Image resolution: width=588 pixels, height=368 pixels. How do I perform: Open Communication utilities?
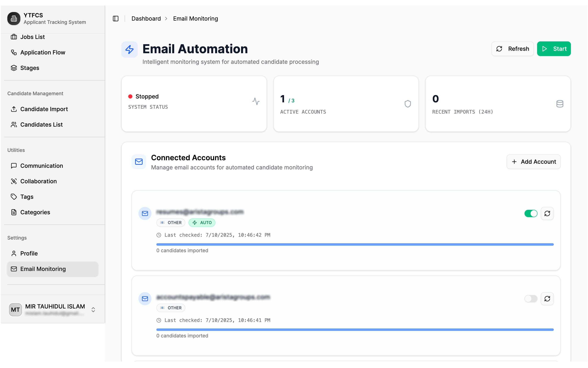click(53, 166)
